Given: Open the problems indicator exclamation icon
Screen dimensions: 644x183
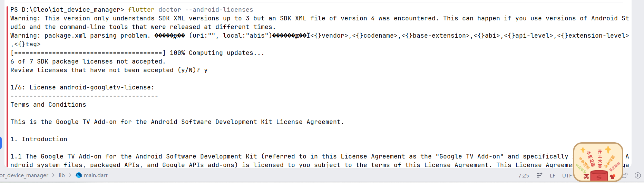Looking at the screenshot, I should pyautogui.click(x=638, y=175).
